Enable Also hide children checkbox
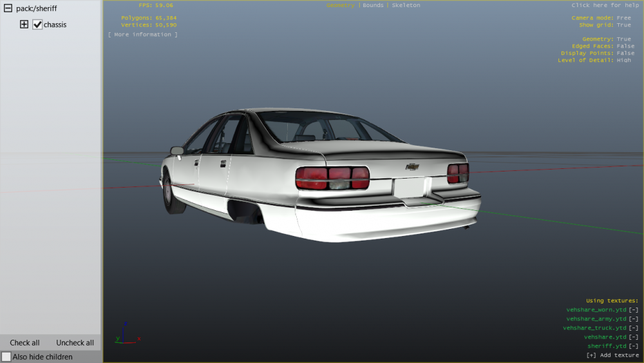 pyautogui.click(x=6, y=357)
